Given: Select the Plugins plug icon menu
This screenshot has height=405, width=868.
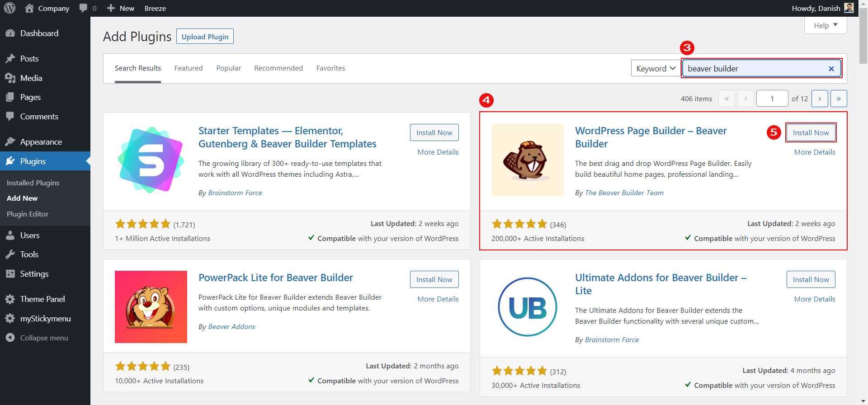Looking at the screenshot, I should (x=10, y=161).
